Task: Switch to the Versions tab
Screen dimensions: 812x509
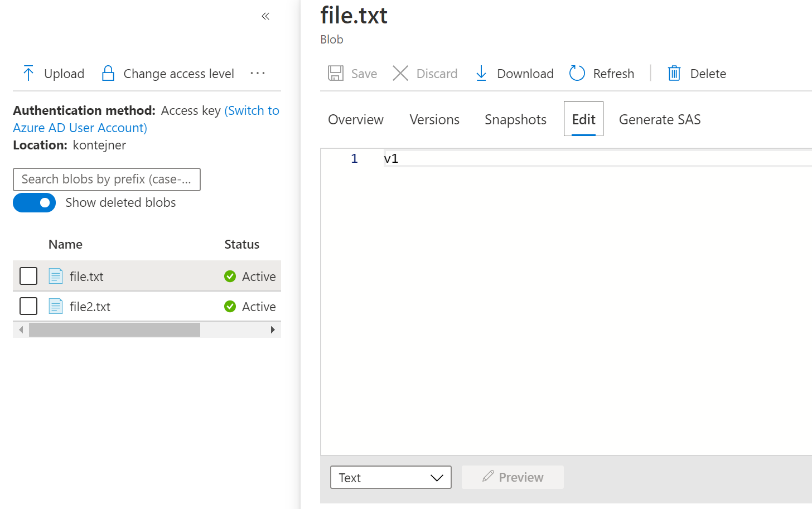Action: click(x=434, y=120)
